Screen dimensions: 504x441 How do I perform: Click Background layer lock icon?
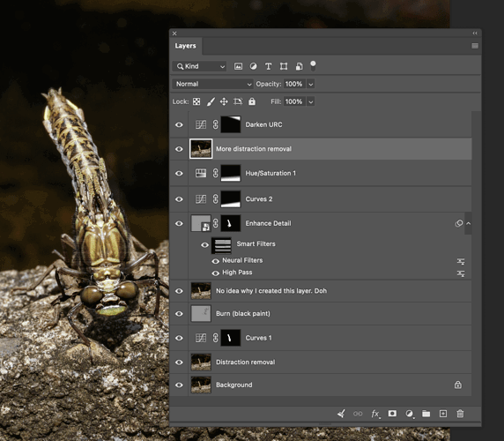point(457,385)
